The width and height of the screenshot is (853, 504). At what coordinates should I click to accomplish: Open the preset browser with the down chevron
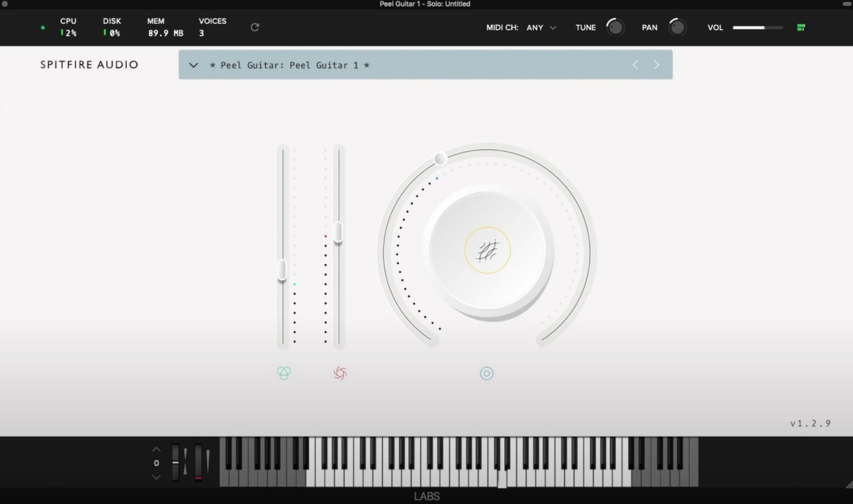point(193,65)
